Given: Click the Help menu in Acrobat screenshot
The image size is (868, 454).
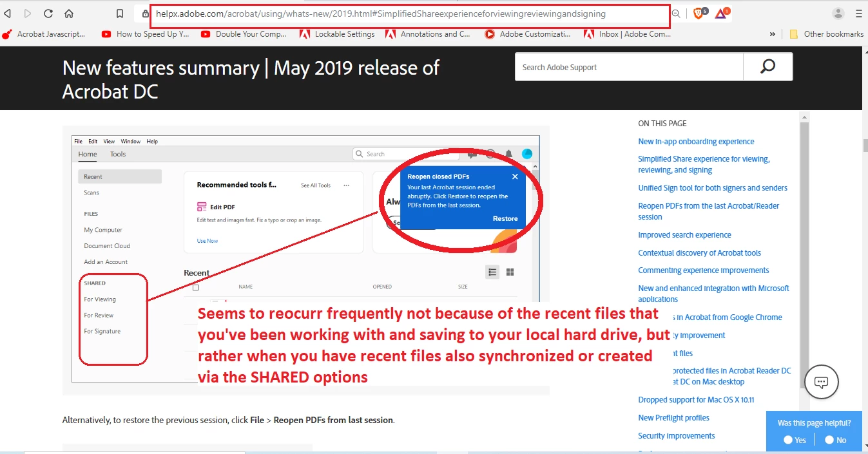Looking at the screenshot, I should 152,141.
